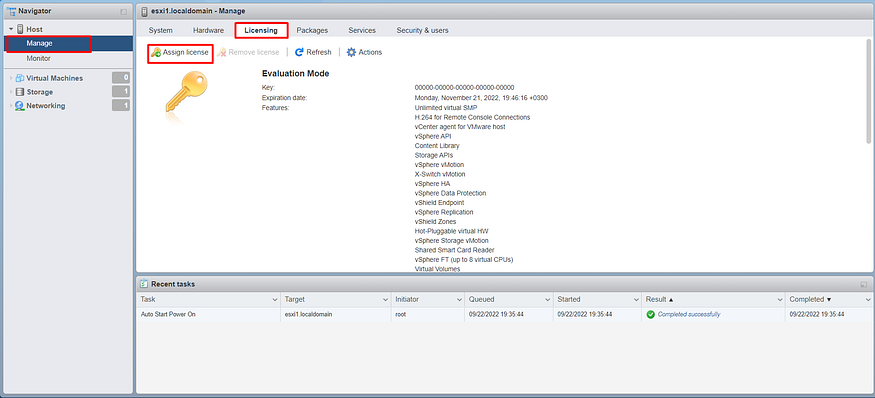Screen dimensions: 875x398
Task: Collapse Recent tasks with corner icon
Action: pos(864,284)
